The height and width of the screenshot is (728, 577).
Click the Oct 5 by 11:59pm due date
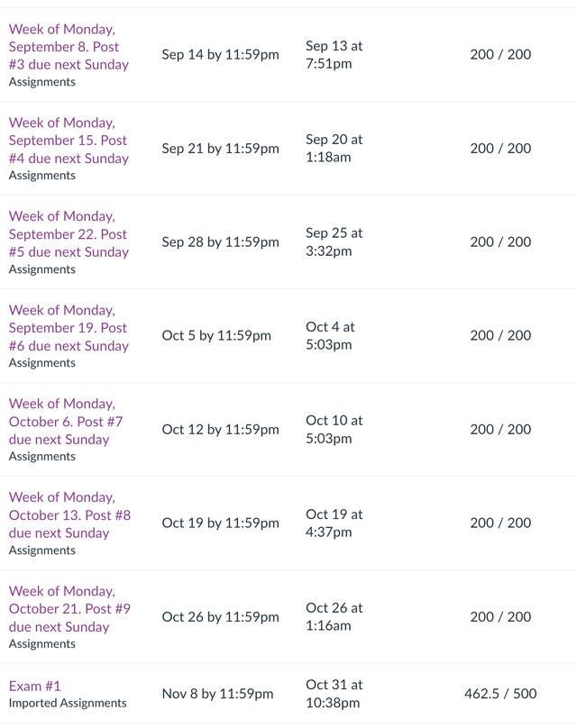click(216, 336)
